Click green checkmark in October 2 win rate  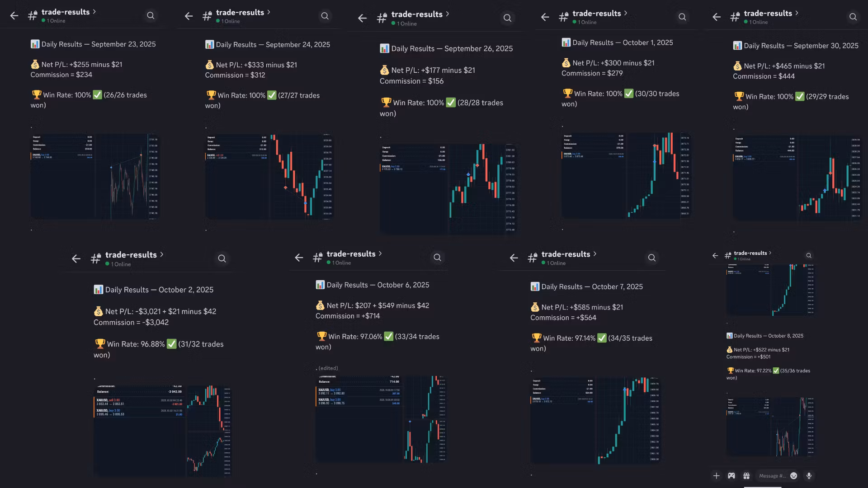point(171,344)
